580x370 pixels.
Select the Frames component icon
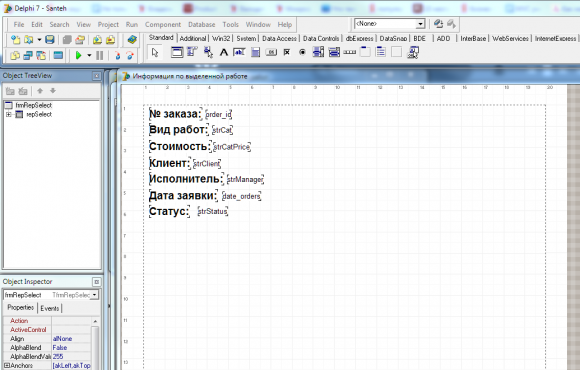tap(177, 52)
